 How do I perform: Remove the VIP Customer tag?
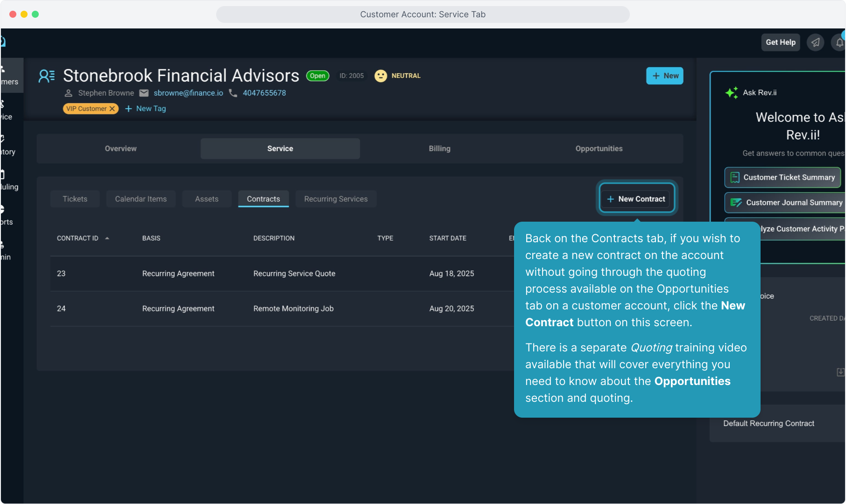pyautogui.click(x=112, y=109)
